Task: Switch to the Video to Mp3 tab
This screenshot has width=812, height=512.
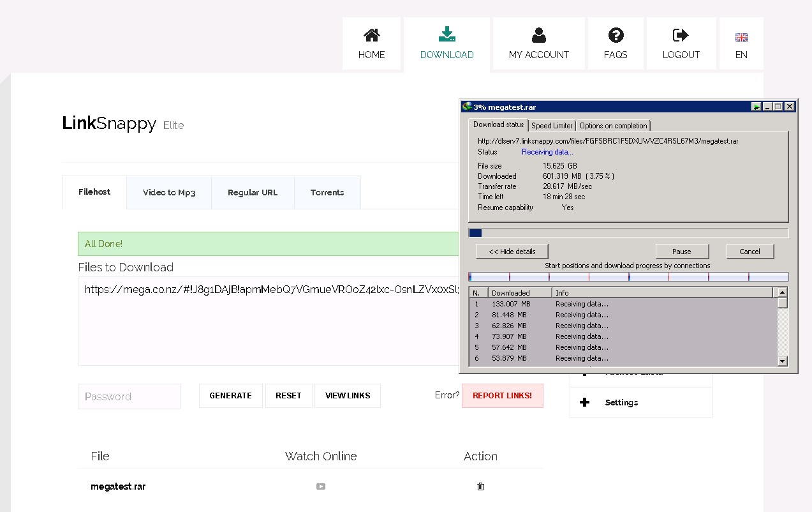Action: (x=169, y=193)
